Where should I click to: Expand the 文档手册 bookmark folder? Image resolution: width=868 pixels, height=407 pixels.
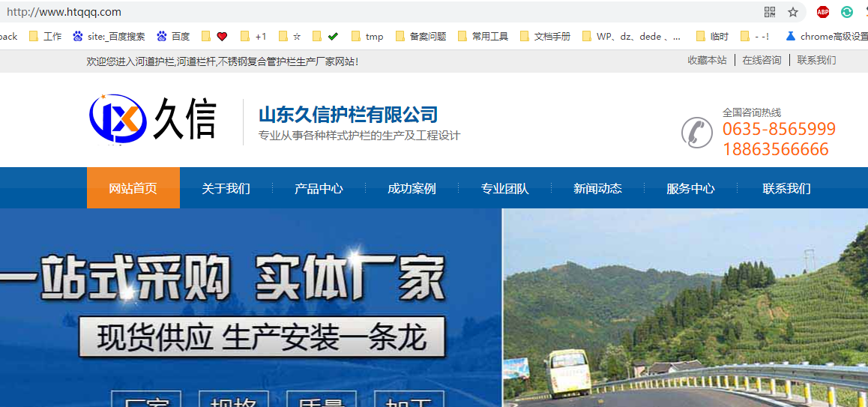point(545,36)
